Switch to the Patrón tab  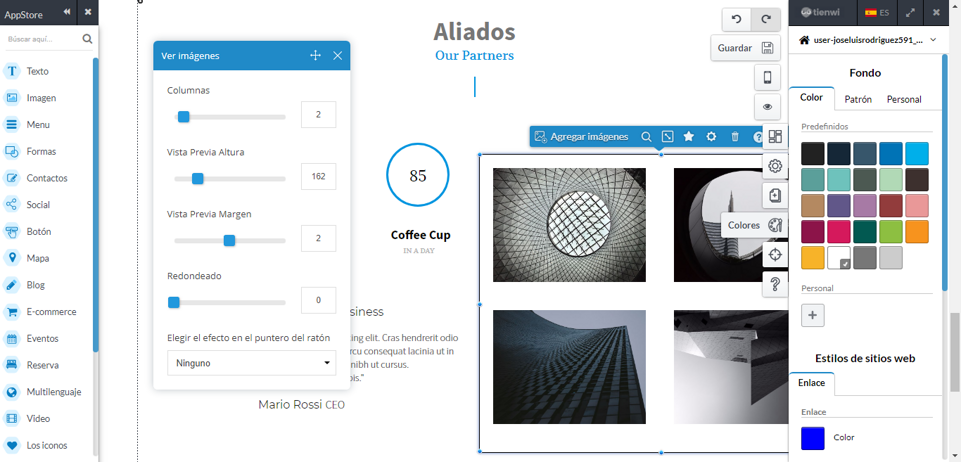858,99
